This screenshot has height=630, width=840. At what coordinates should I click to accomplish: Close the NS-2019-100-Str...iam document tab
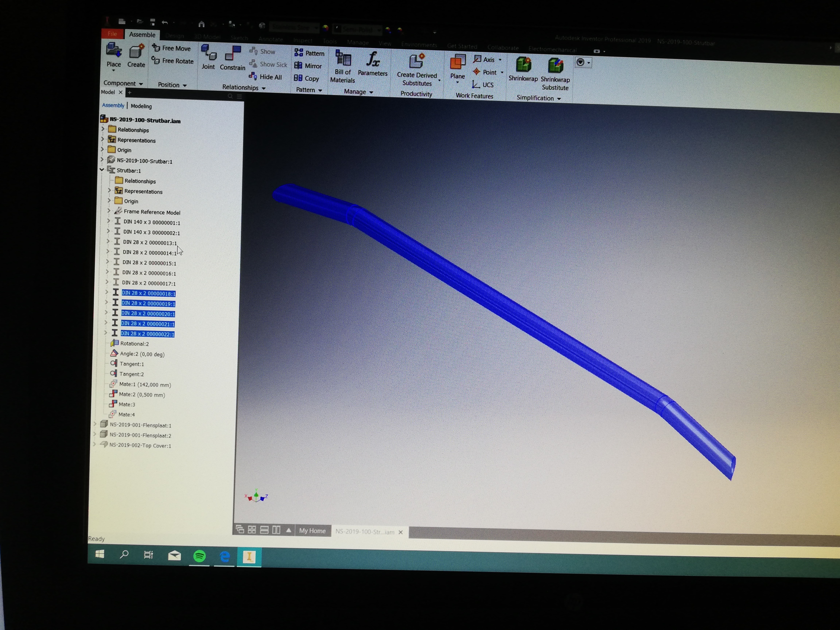(x=401, y=532)
